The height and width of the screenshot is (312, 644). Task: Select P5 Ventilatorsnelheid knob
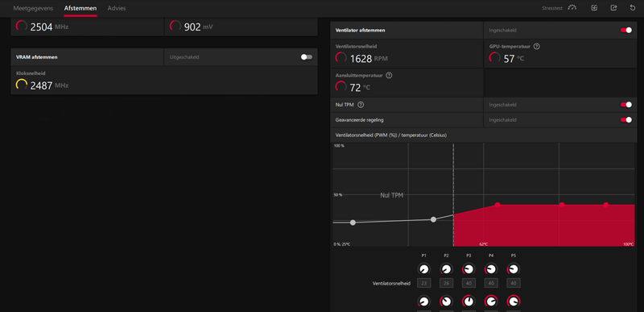(513, 269)
